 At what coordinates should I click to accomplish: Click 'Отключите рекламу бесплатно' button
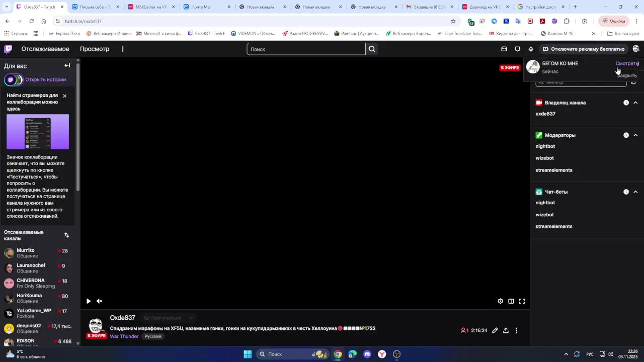tap(584, 49)
